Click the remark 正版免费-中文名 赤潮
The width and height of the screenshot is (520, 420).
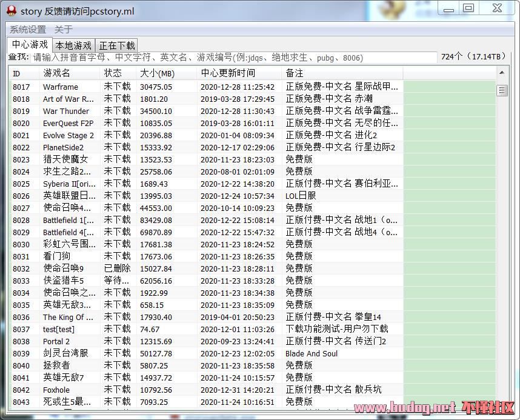pos(329,99)
